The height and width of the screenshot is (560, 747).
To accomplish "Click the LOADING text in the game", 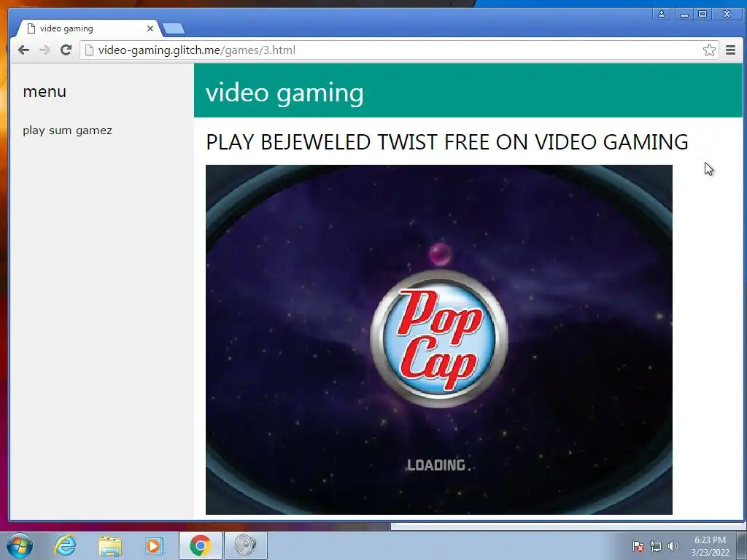I will pyautogui.click(x=438, y=465).
